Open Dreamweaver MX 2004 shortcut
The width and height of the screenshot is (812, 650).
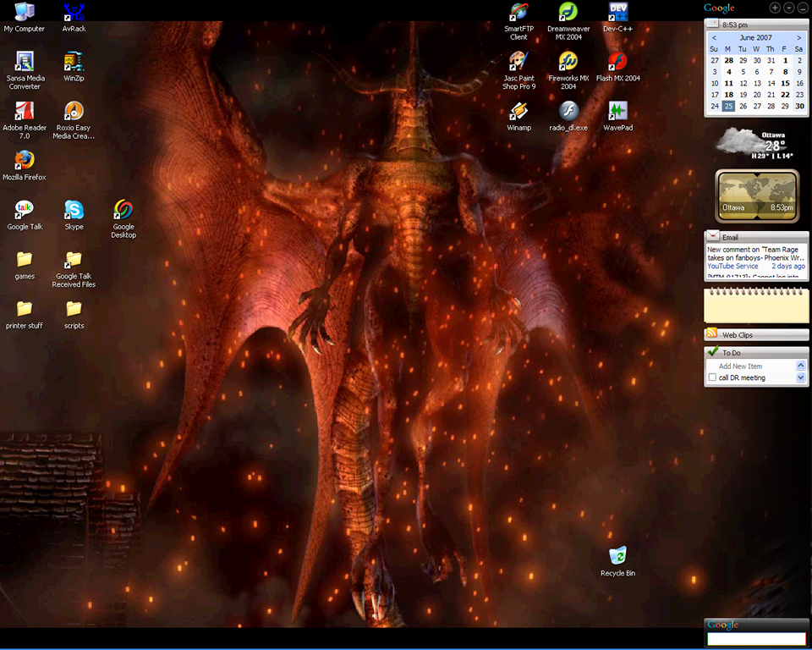tap(568, 22)
